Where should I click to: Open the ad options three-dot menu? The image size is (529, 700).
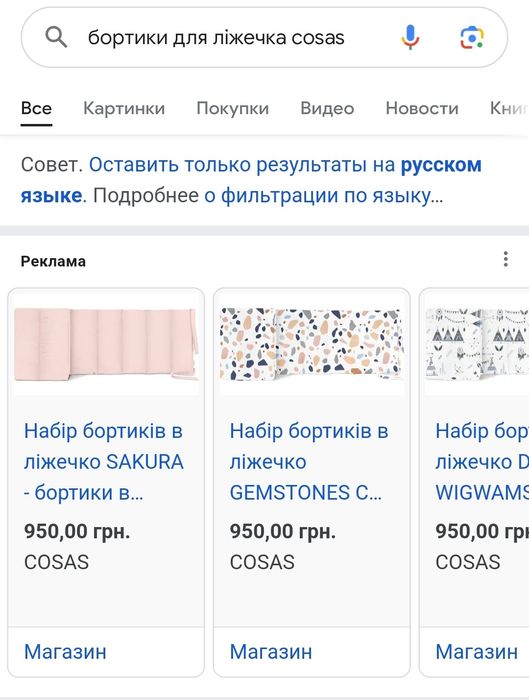(505, 259)
